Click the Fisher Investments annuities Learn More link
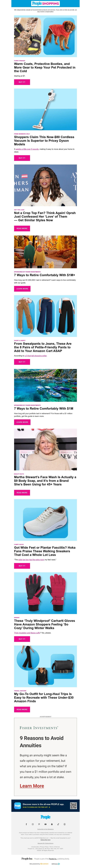 tap(32, 786)
